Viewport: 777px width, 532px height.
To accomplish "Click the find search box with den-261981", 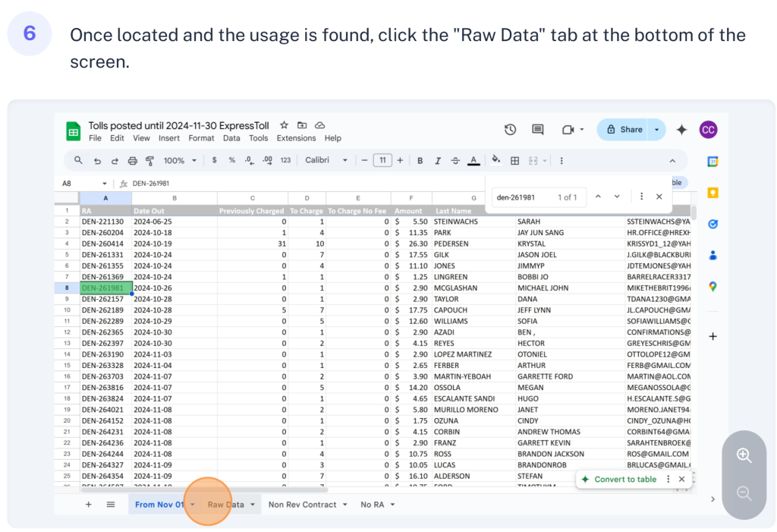I will tap(525, 197).
